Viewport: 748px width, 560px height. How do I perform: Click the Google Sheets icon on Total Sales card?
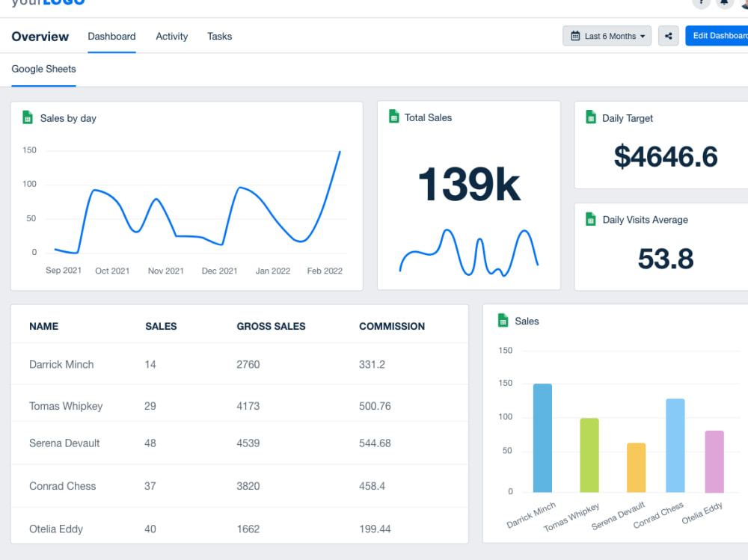coord(394,117)
